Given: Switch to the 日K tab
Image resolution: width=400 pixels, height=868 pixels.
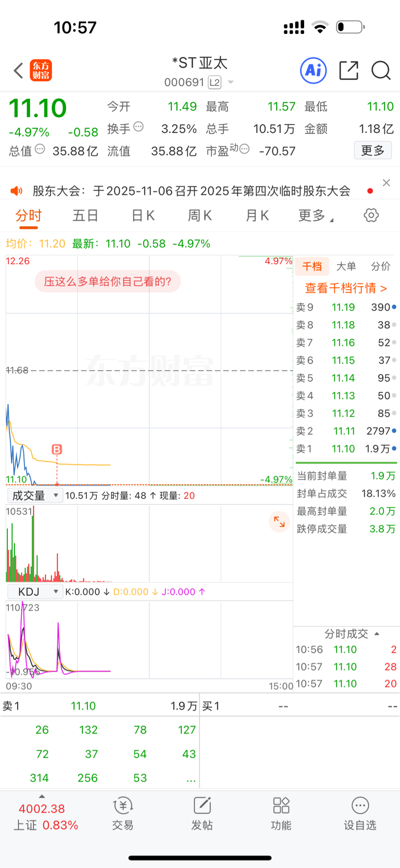Looking at the screenshot, I should click(143, 216).
